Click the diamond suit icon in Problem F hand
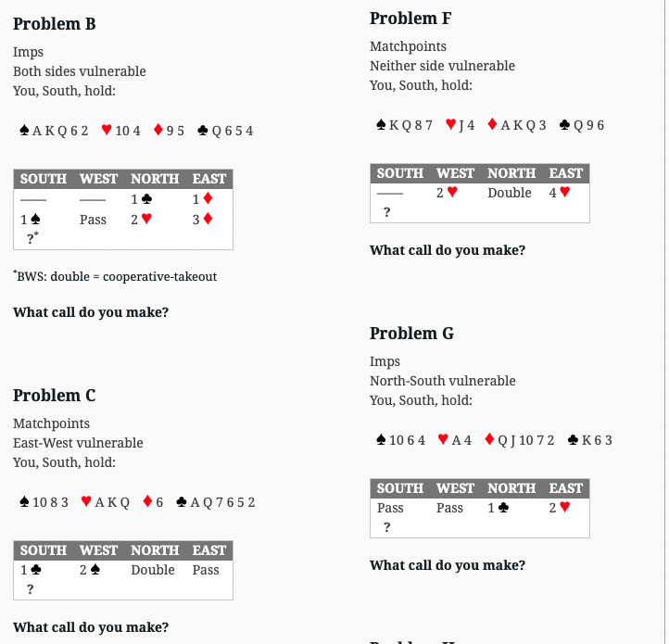The height and width of the screenshot is (644, 669). 492,124
